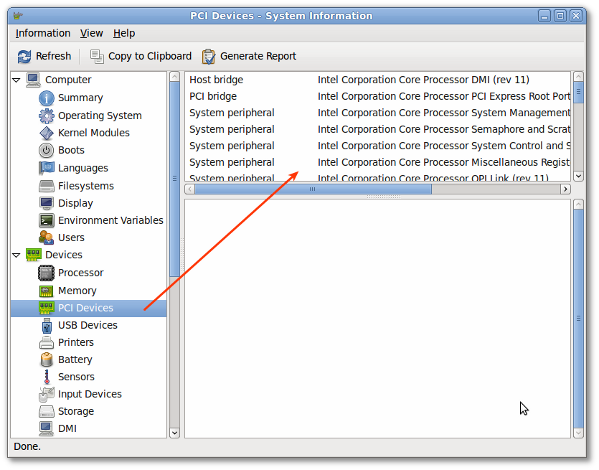The image size is (599, 470).
Task: Click the Refresh toolbar icon
Action: [x=24, y=57]
